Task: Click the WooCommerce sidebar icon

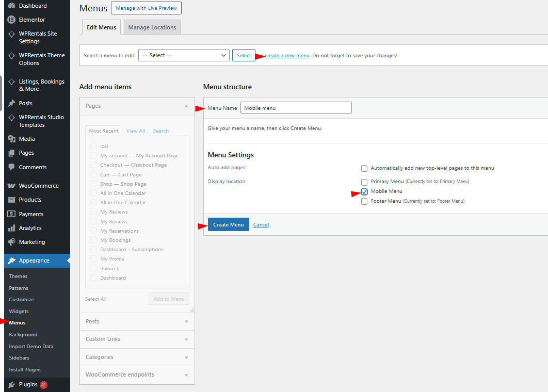Action: click(11, 186)
